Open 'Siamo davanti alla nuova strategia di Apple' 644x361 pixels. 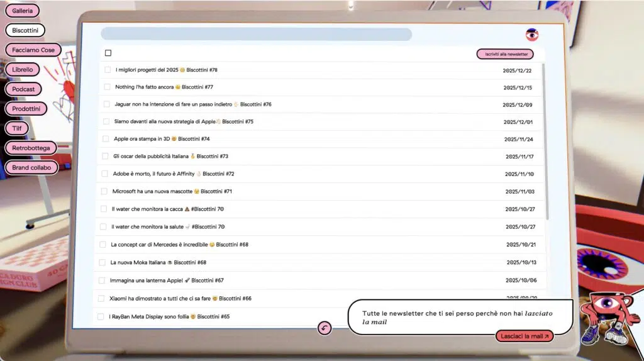tap(184, 121)
